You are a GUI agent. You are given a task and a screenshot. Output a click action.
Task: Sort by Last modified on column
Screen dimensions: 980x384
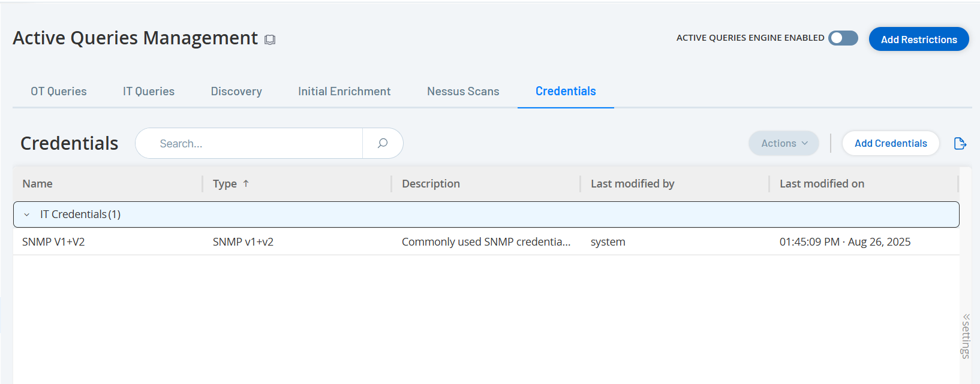pos(822,184)
